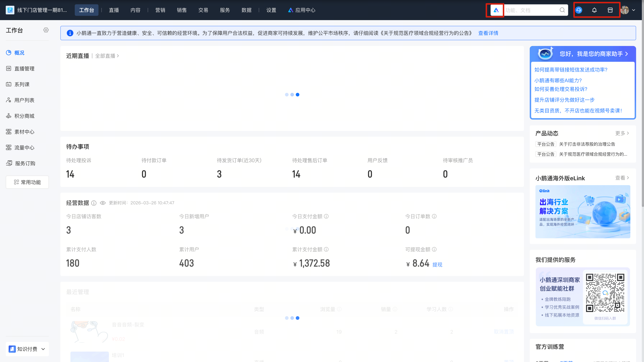Open announcement 关于打击非法荐股的治理公告

pyautogui.click(x=587, y=144)
